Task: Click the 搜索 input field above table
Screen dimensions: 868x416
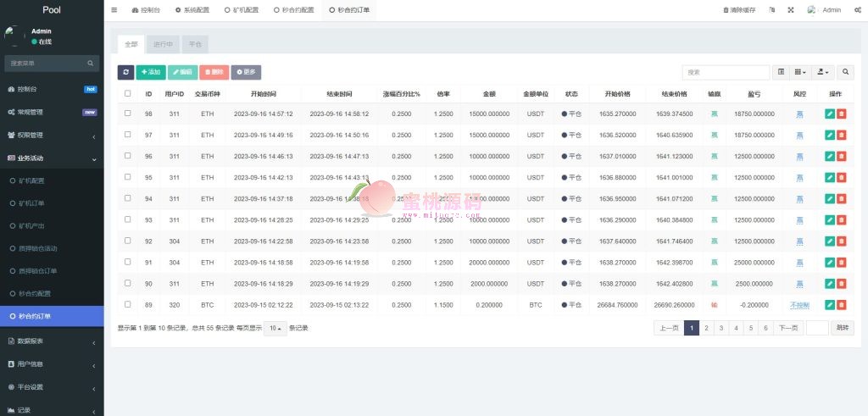Action: tap(714, 73)
